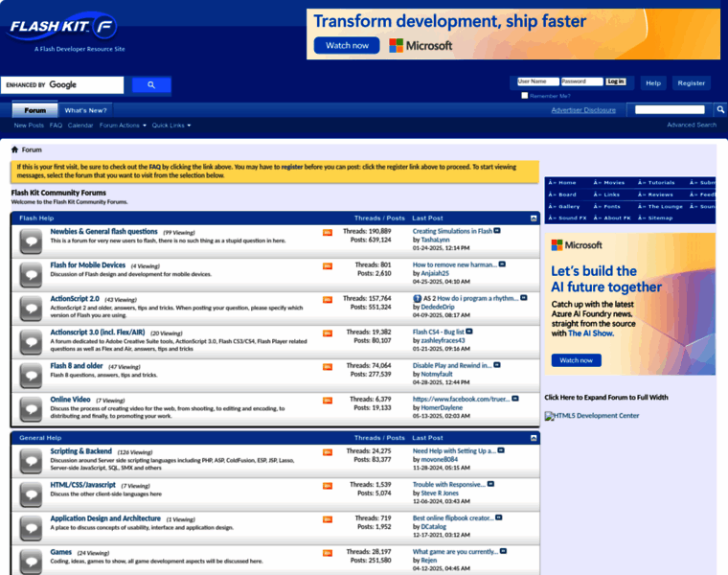Screen dimensions: 728x575
Task: Open the Forum Actions dropdown
Action: pos(123,126)
